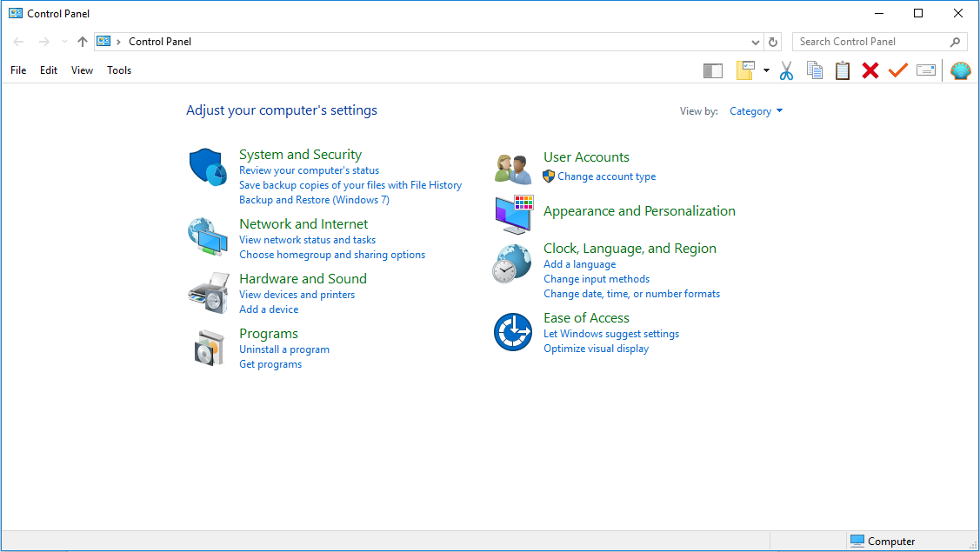The height and width of the screenshot is (552, 980).
Task: Click Review your computer's status
Action: point(309,170)
